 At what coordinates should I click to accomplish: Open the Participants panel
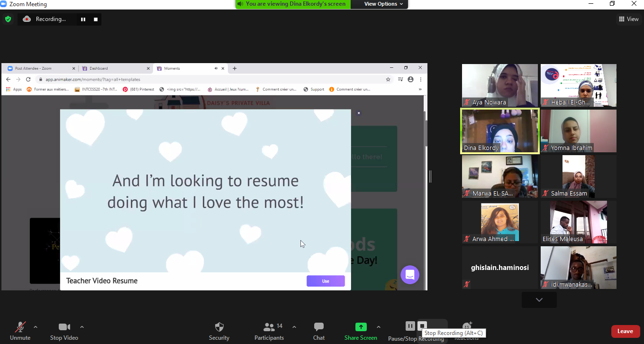coord(269,327)
